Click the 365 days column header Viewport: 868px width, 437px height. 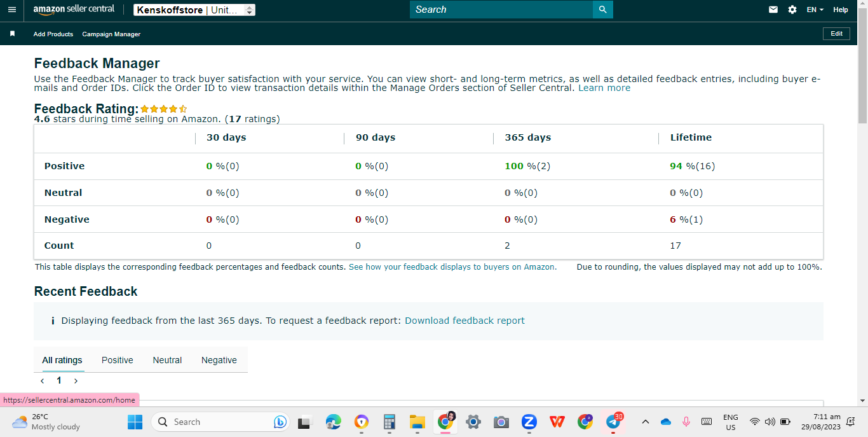[x=528, y=137]
